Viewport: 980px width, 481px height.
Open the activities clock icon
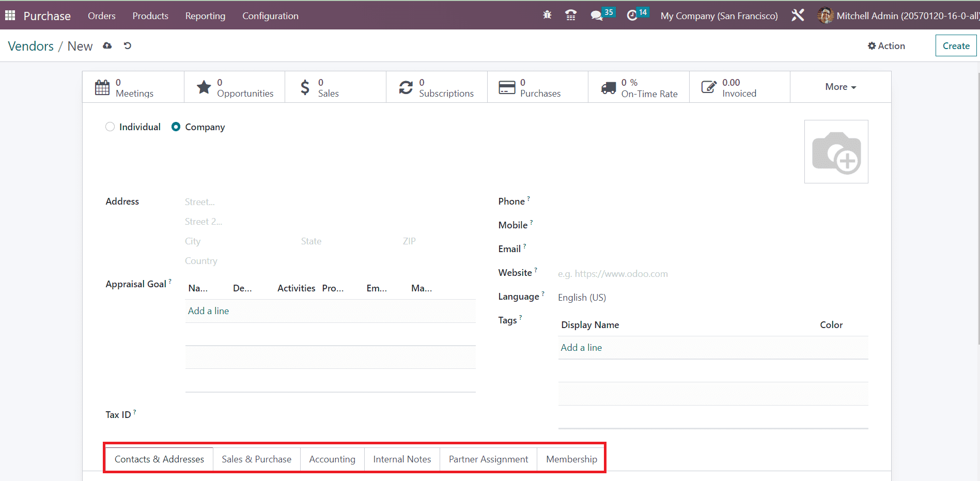click(632, 15)
